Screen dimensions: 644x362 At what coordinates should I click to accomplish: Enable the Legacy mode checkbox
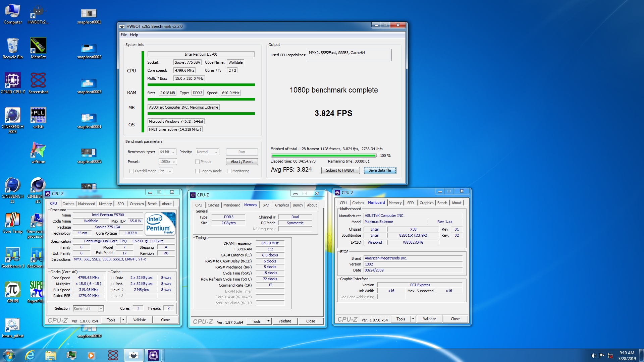tap(197, 171)
